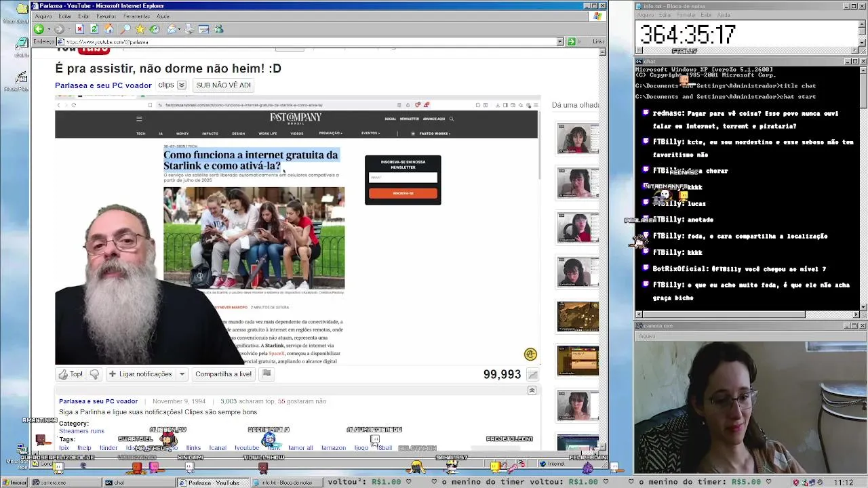
Task: Open the Messenger icon in IE toolbar
Action: pyautogui.click(x=218, y=29)
